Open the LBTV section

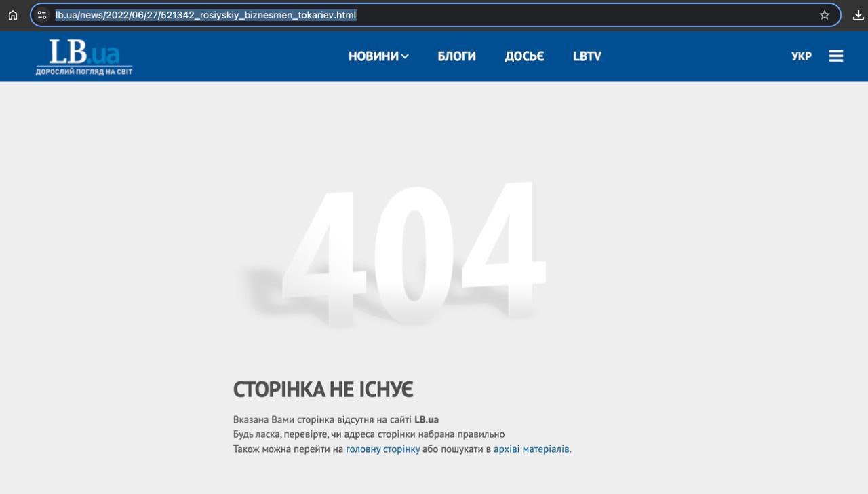coord(587,56)
